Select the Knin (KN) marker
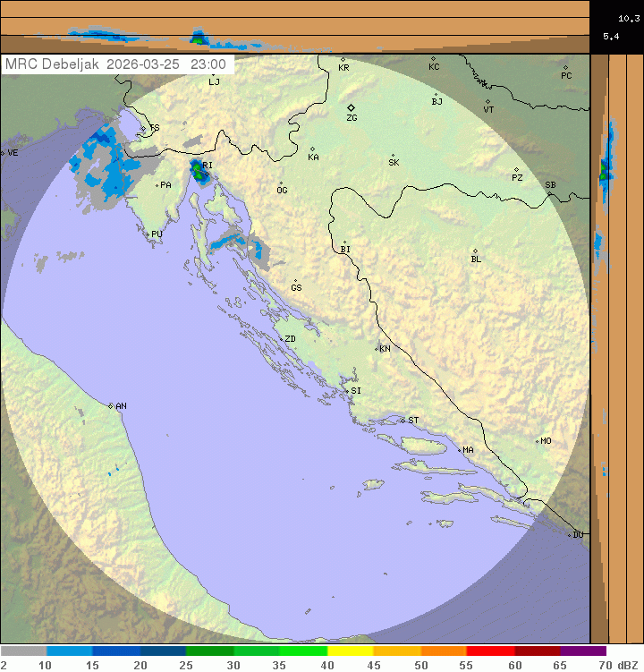Viewport: 644px width, 672px height. point(377,349)
